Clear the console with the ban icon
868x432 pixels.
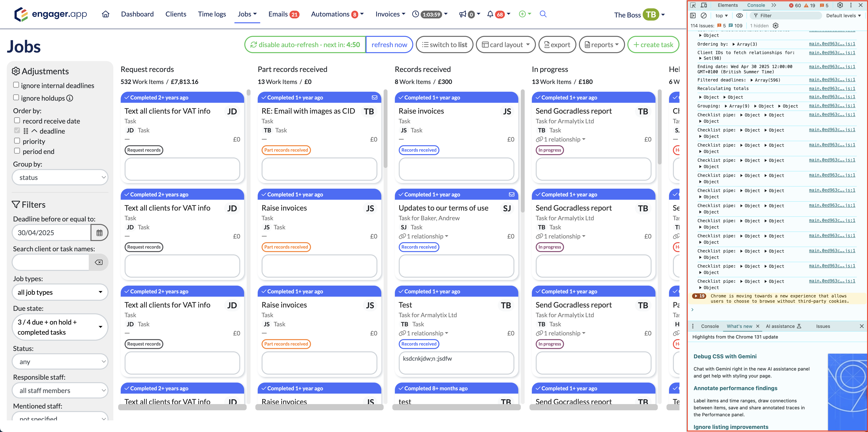coord(704,16)
